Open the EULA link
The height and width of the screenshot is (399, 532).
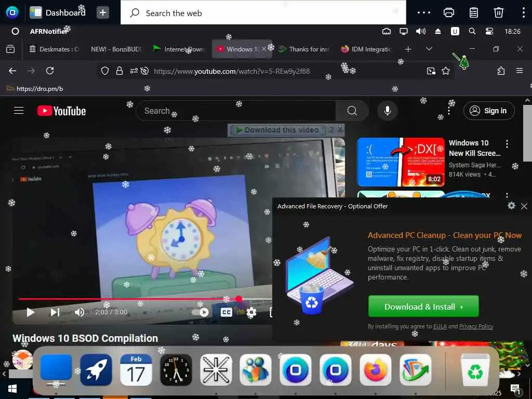[440, 326]
